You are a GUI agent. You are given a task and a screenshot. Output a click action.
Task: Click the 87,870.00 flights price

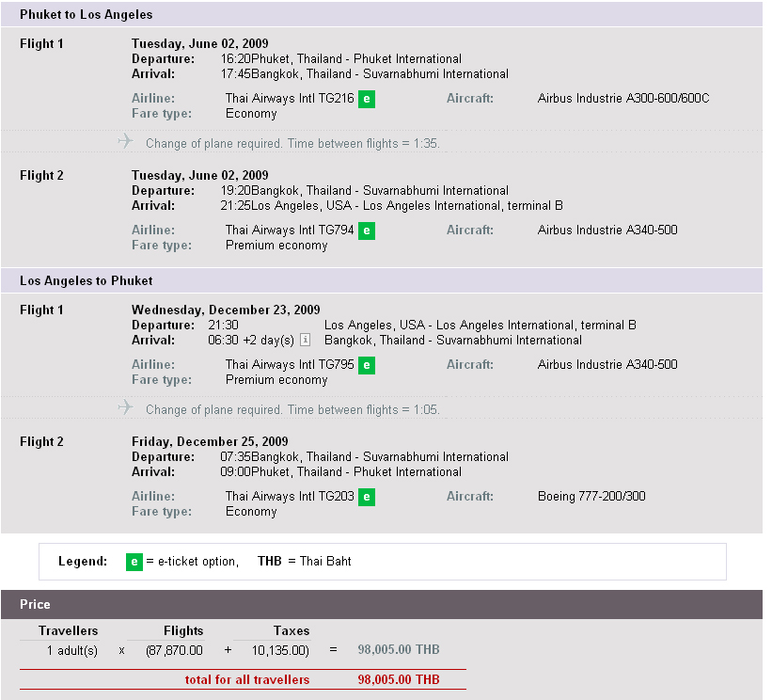(174, 650)
